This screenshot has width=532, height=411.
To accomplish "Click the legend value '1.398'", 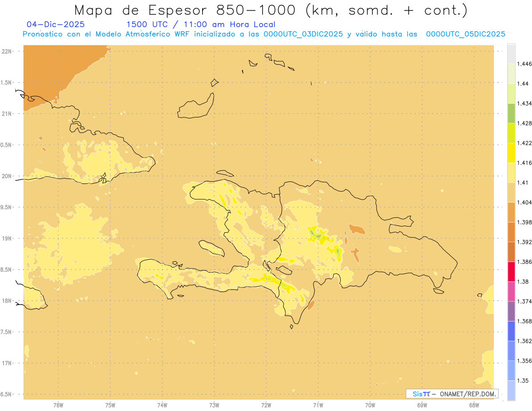I will 524,222.
